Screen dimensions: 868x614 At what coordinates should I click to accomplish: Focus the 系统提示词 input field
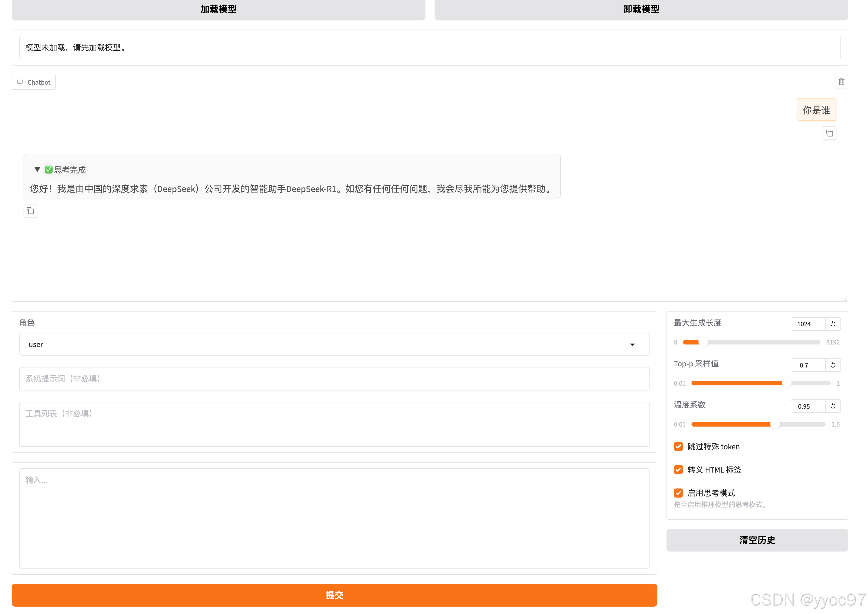point(334,379)
